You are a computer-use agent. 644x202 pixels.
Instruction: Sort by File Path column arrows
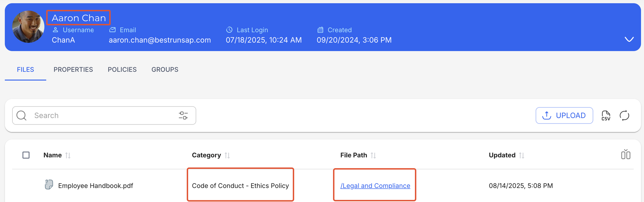[x=373, y=155]
